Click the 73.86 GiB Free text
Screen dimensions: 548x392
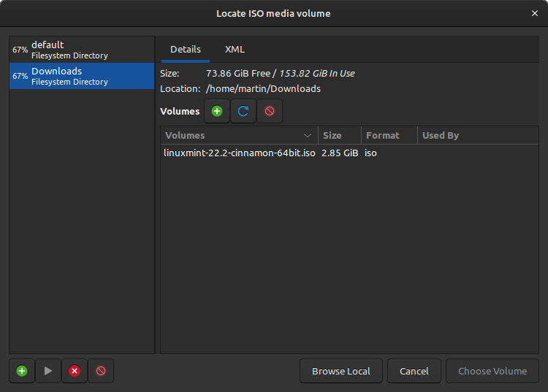point(238,73)
